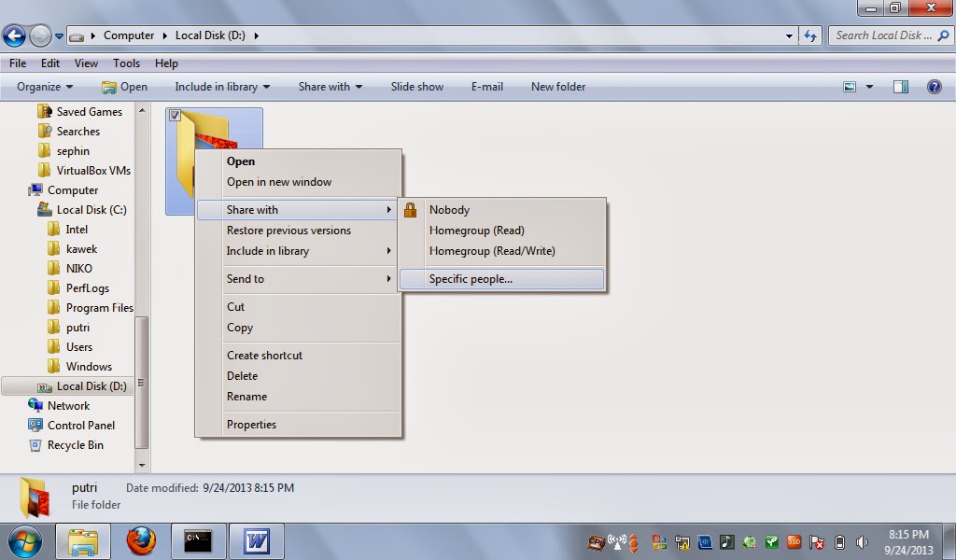956x560 pixels.
Task: Choose Copy from the context menu
Action: click(299, 328)
